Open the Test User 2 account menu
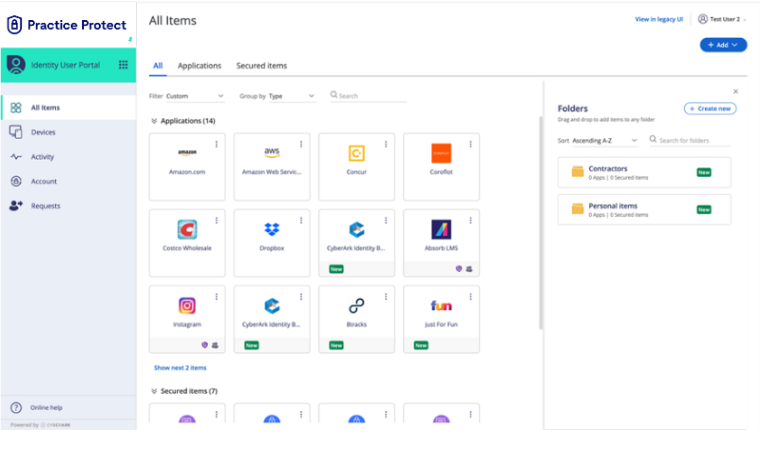The image size is (782, 452). pos(722,19)
